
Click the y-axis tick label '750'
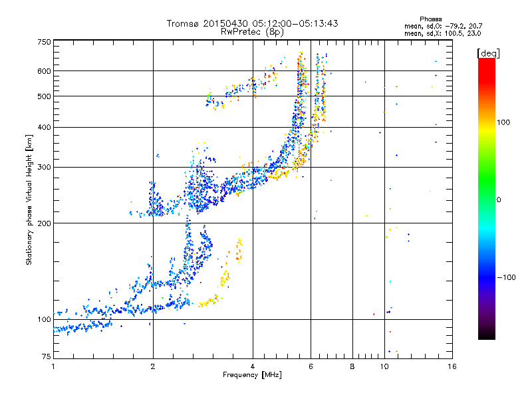point(44,42)
